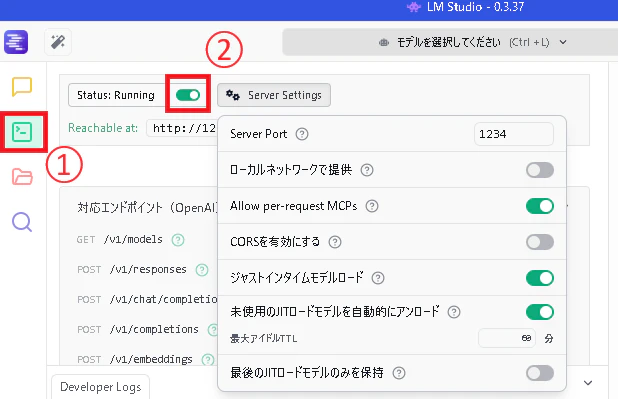
Task: Open the Chat view icon in sidebar
Action: pyautogui.click(x=22, y=86)
